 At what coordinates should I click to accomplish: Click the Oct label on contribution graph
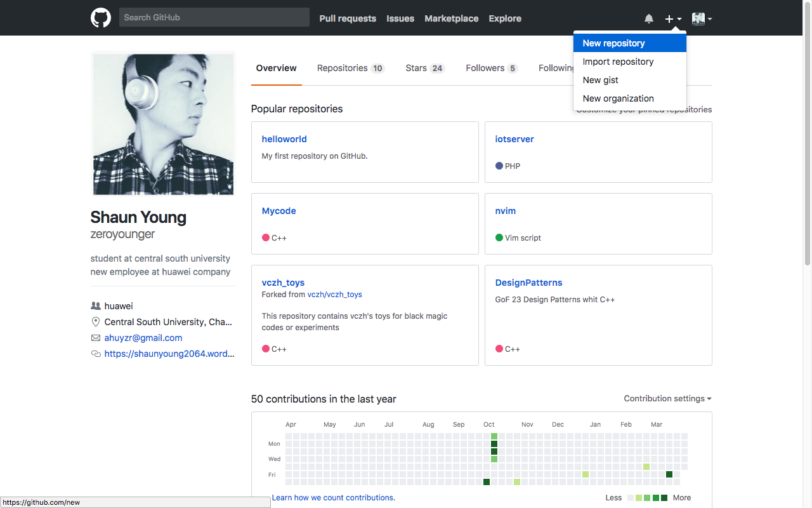[489, 424]
